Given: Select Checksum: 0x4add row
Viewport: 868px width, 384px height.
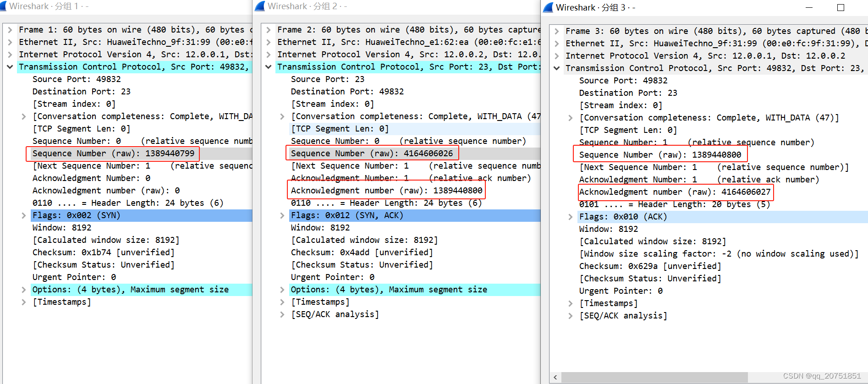Looking at the screenshot, I should [x=362, y=252].
